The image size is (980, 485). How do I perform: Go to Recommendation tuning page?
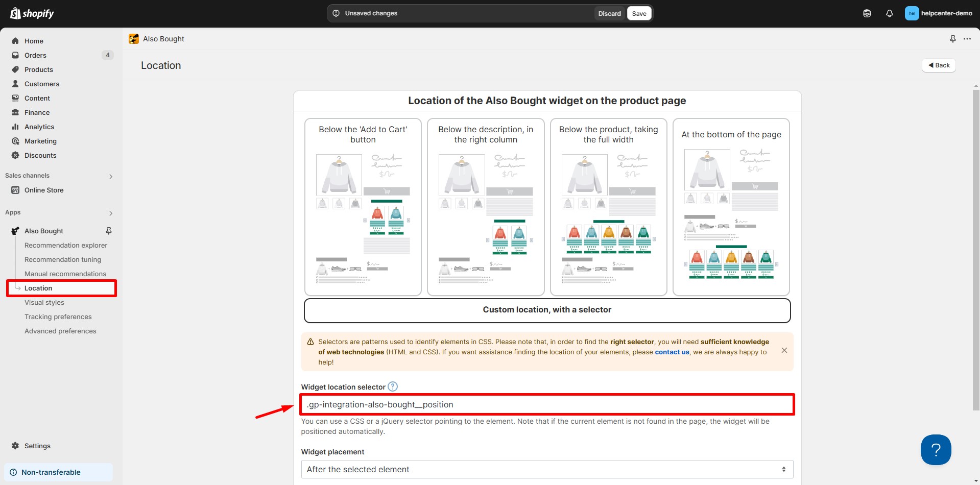tap(63, 259)
